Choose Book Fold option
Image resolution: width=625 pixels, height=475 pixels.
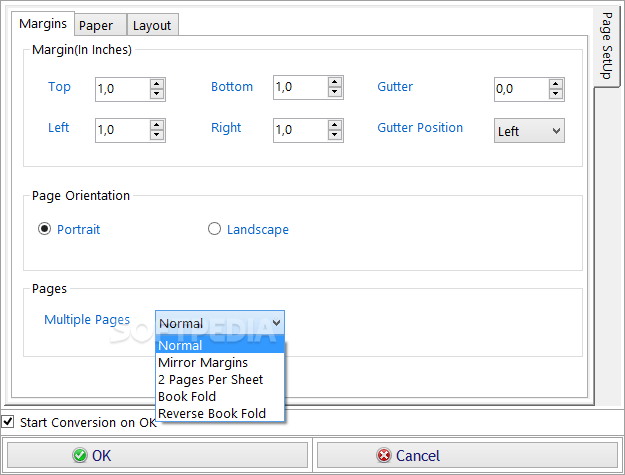coord(220,396)
